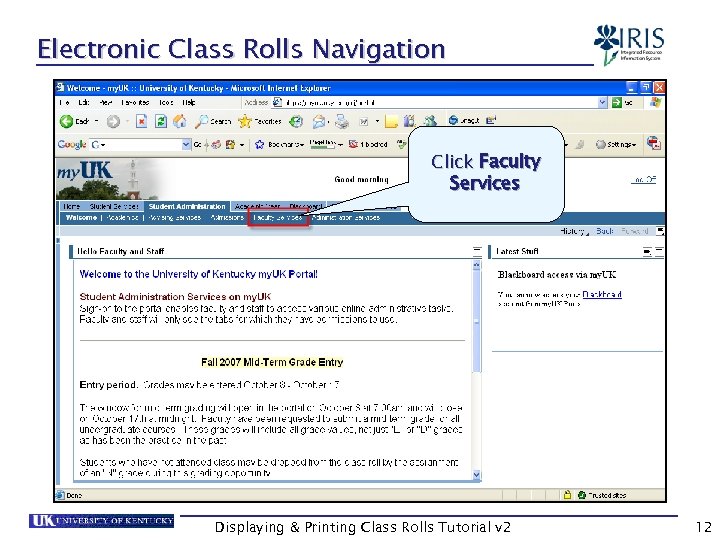Open Google search box dropdown arrow
Viewport: 720px width, 540px height.
186,144
